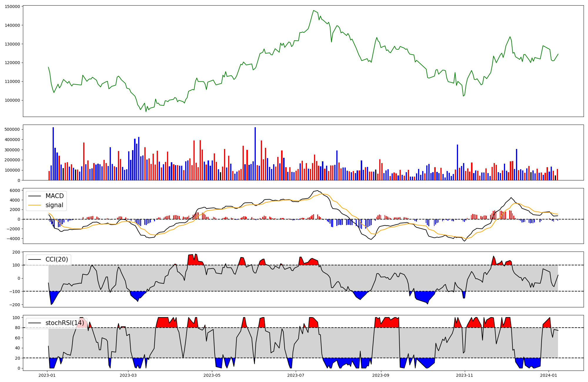This screenshot has height=382, width=588.
Task: Click the 6000 MACD axis label
Action: click(15, 190)
